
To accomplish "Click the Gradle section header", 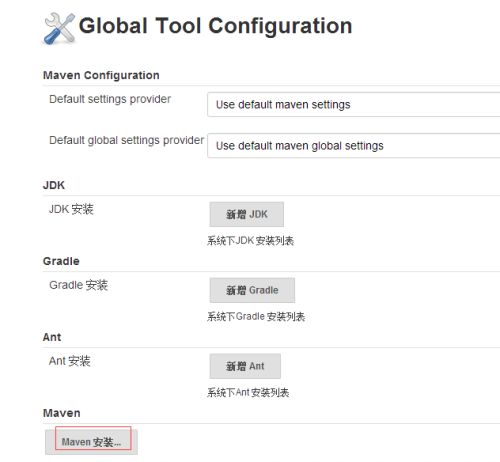I will click(61, 261).
